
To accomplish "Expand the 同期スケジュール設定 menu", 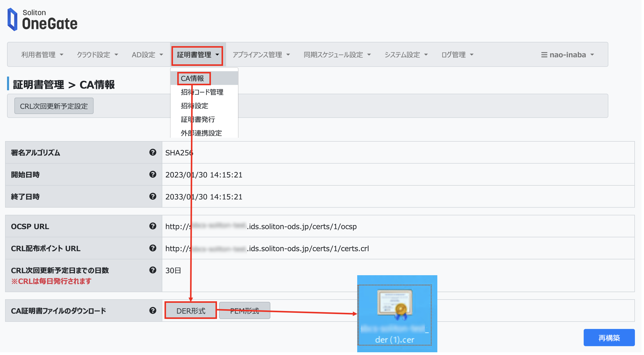I will tap(337, 55).
